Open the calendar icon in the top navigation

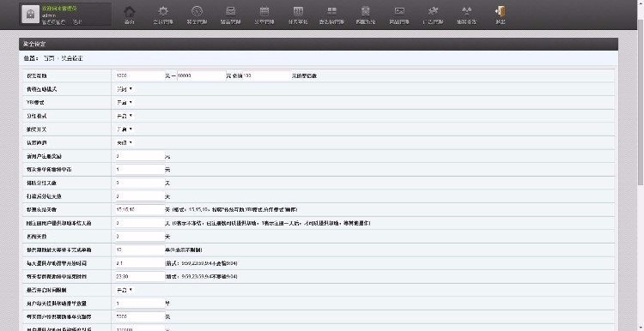coord(264,11)
